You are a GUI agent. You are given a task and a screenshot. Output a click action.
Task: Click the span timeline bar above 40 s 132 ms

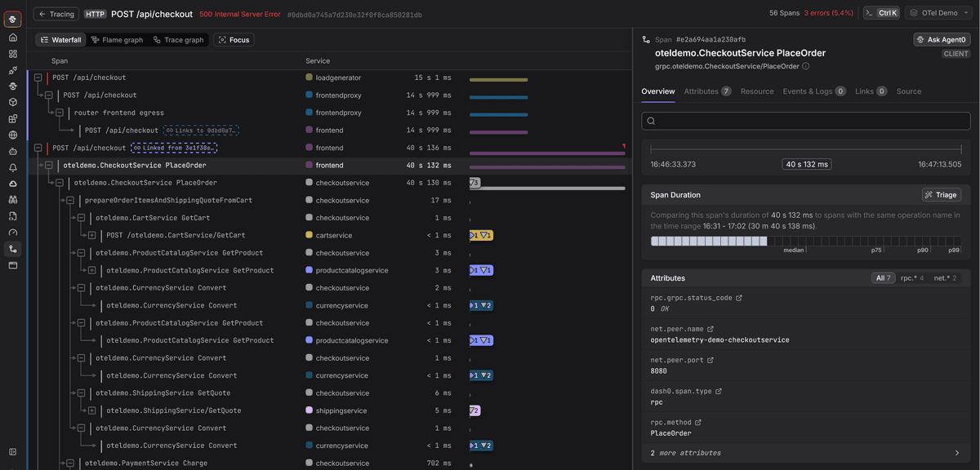tap(805, 150)
